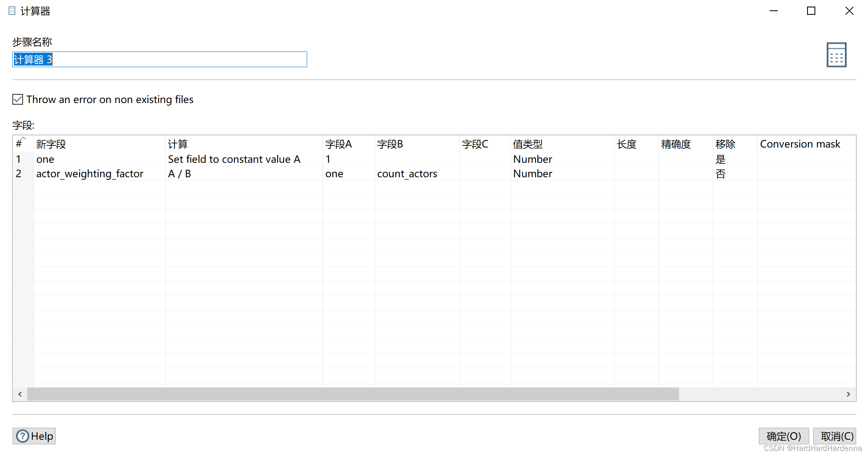The image size is (868, 455).
Task: Click the 移除 column header
Action: [x=735, y=144]
